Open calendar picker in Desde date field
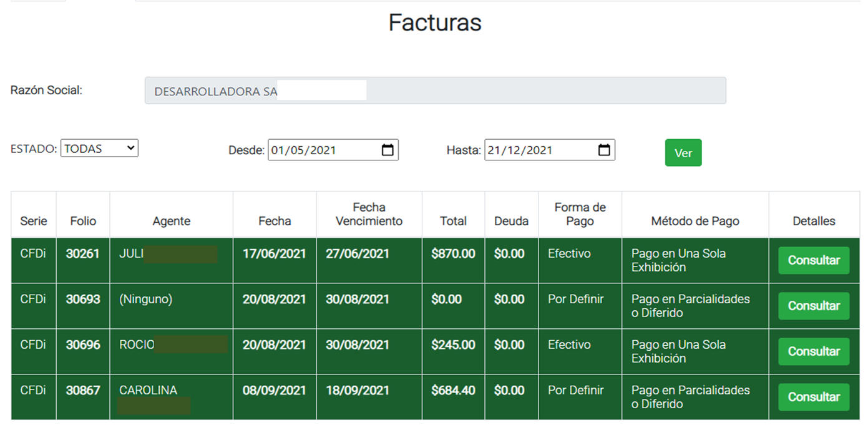This screenshot has width=868, height=430. coord(388,150)
